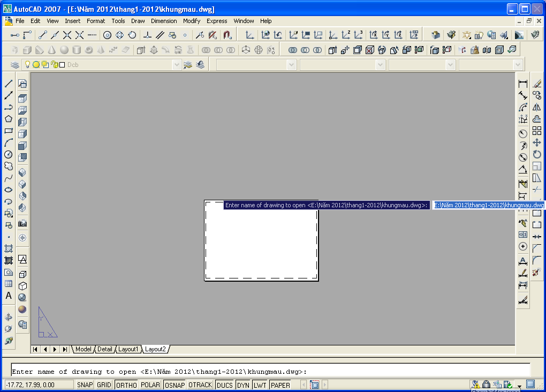546x392 pixels.
Task: Click the next layout tab arrow
Action: tap(55, 349)
